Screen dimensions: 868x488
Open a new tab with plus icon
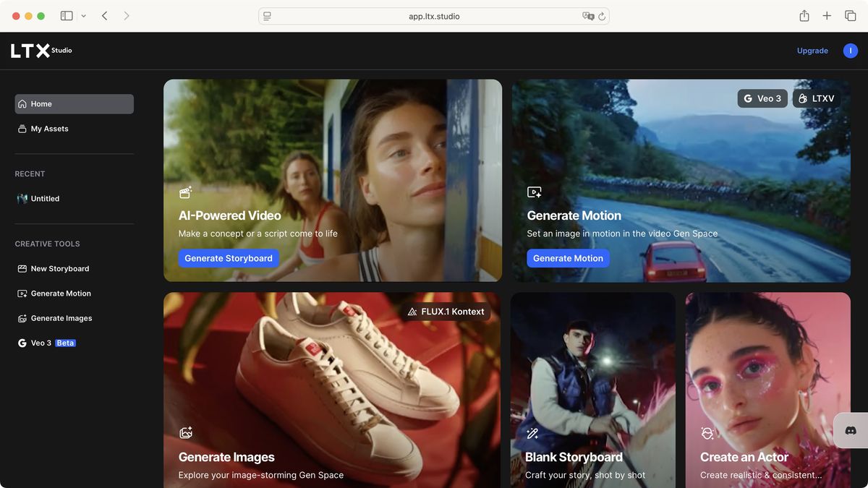click(827, 16)
